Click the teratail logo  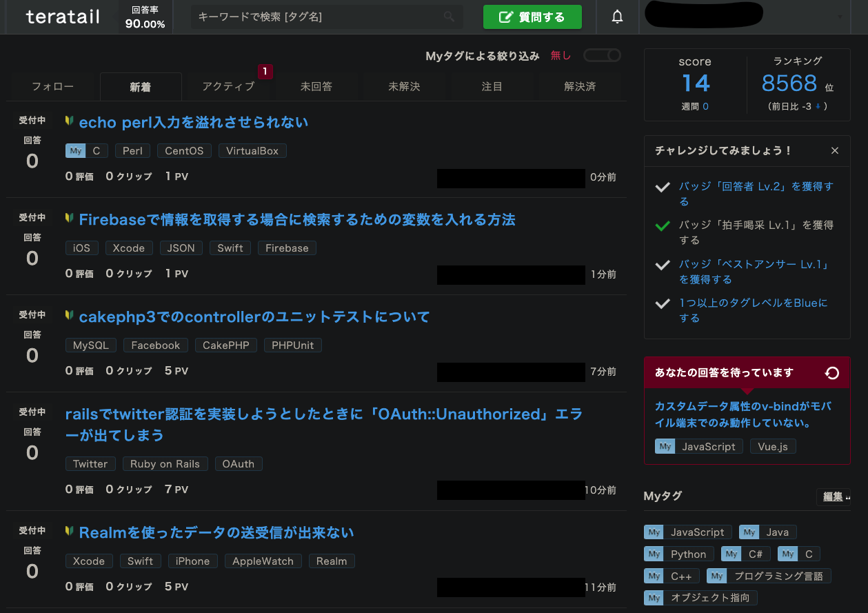coord(63,17)
